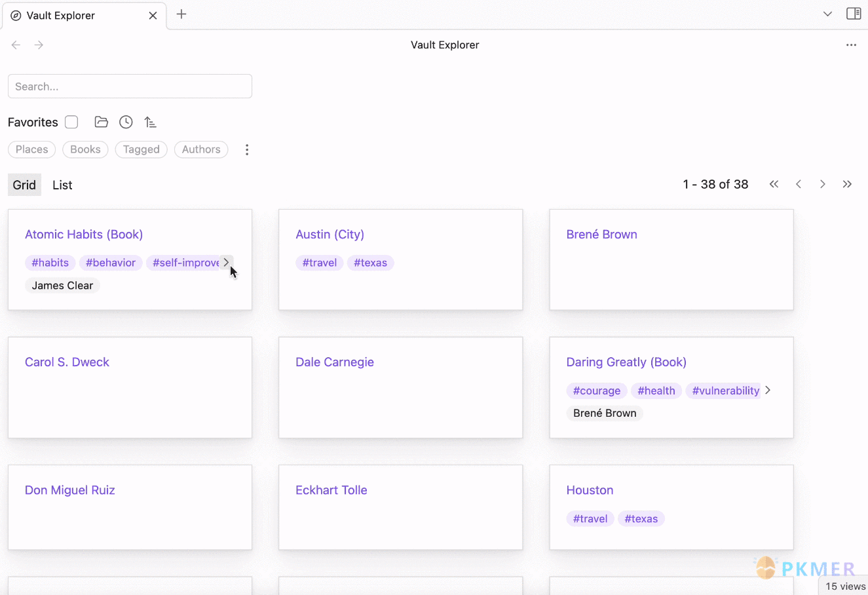Screen dimensions: 868x595
Task: Open the Houston note
Action: [x=590, y=489]
